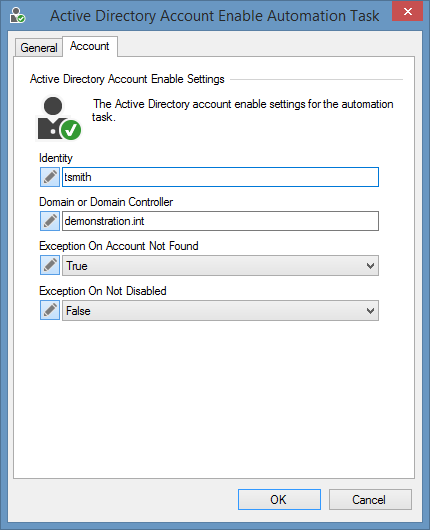430x530 pixels.
Task: Click the Active Directory Account Enable Settings header
Action: [127, 79]
